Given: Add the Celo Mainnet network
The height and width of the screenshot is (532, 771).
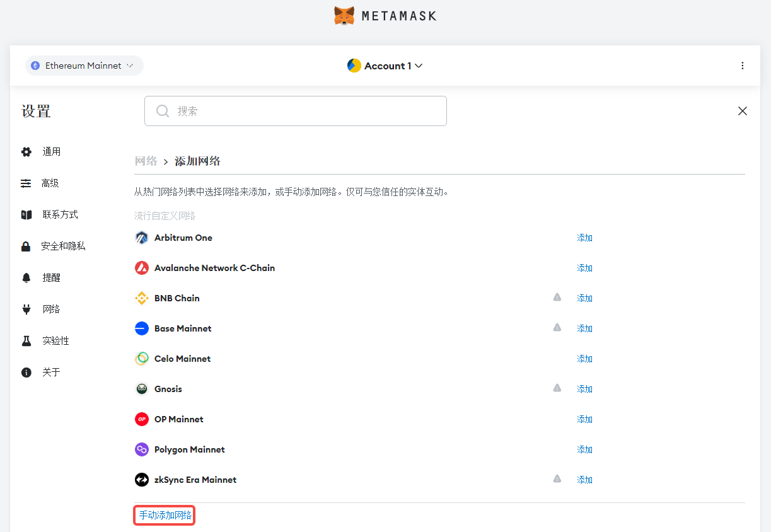Looking at the screenshot, I should [x=584, y=359].
